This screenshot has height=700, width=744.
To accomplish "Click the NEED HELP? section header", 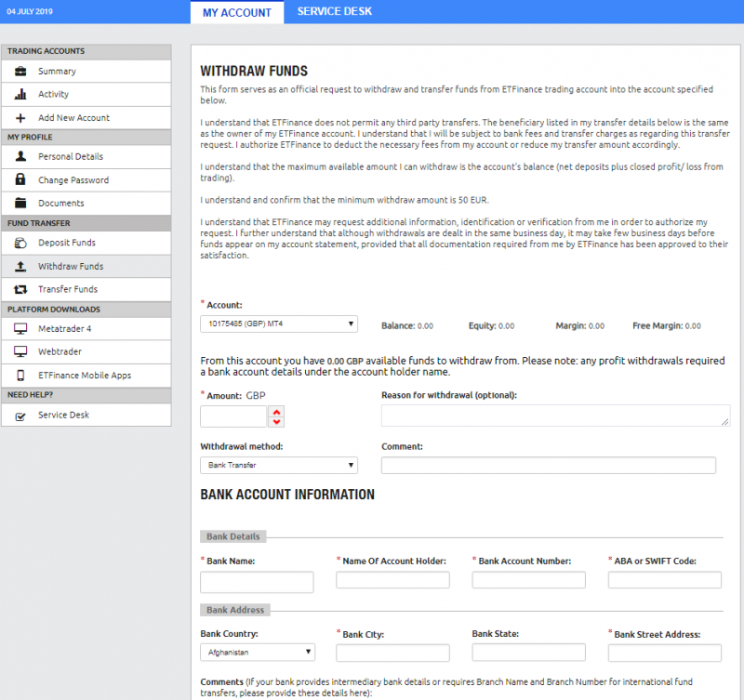I will click(86, 395).
